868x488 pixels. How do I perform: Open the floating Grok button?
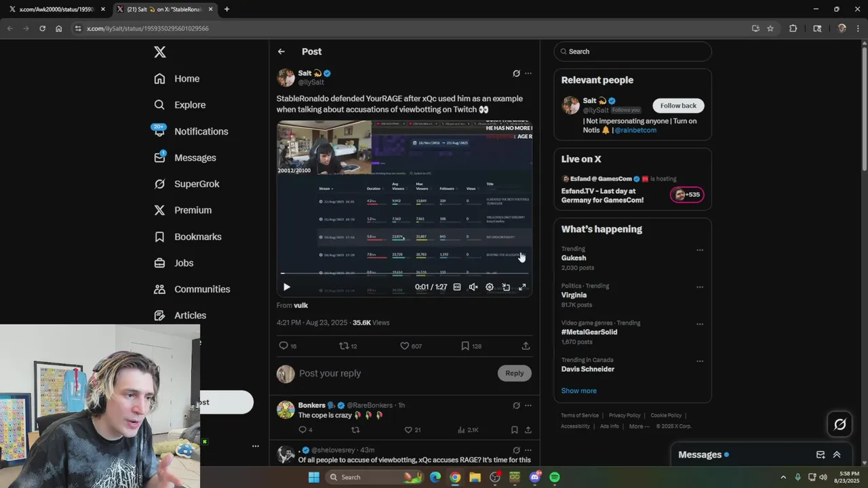tap(840, 424)
